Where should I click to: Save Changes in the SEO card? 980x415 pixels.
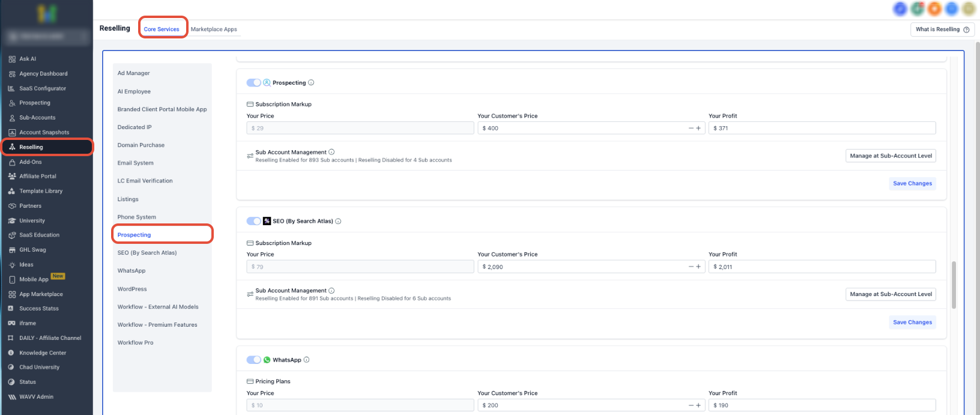[x=913, y=323]
